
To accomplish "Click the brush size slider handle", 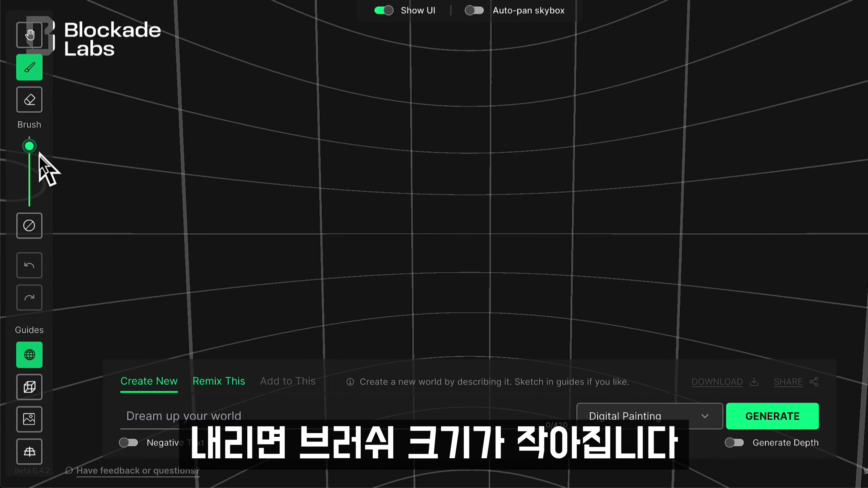I will pos(29,146).
